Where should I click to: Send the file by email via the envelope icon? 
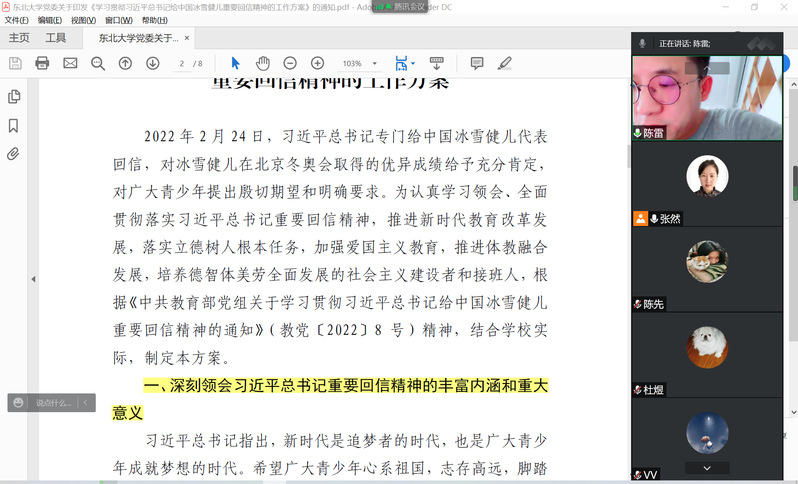click(70, 63)
